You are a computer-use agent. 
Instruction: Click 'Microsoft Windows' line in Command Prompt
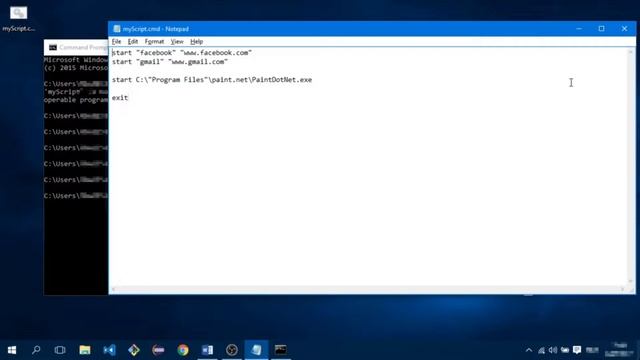76,60
